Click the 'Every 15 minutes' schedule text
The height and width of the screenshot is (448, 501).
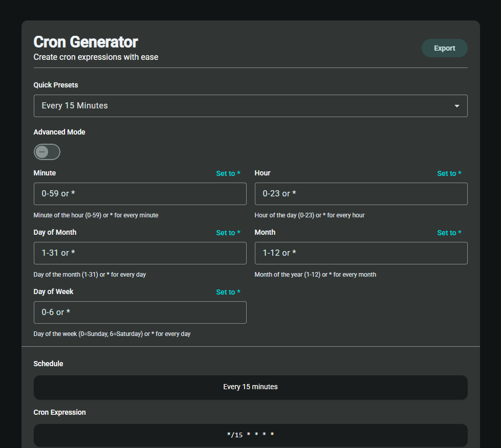(251, 387)
